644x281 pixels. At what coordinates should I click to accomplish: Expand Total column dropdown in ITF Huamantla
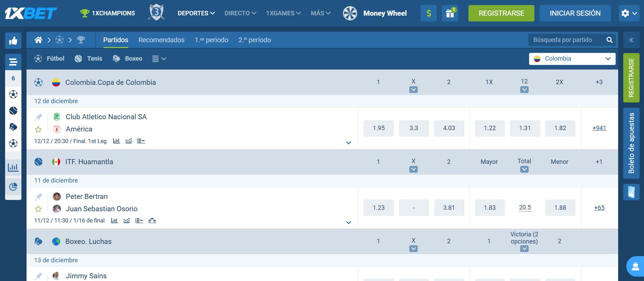tap(524, 169)
